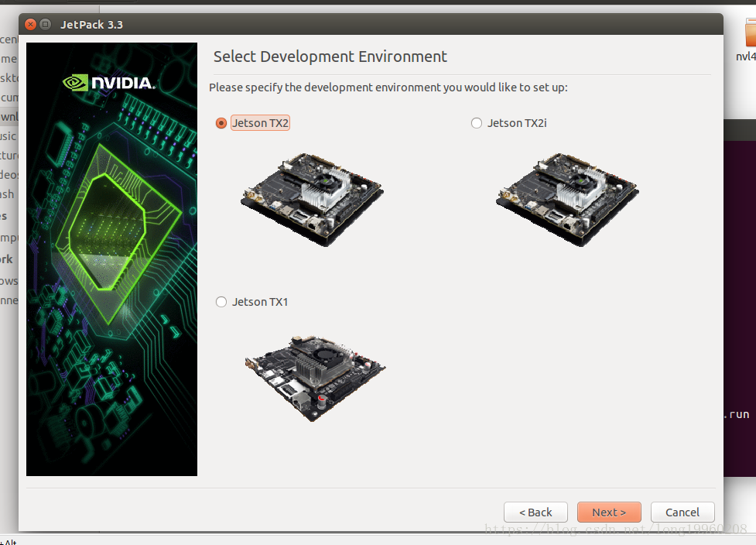Click the Jetson TX2 board image
The image size is (756, 545).
(312, 199)
